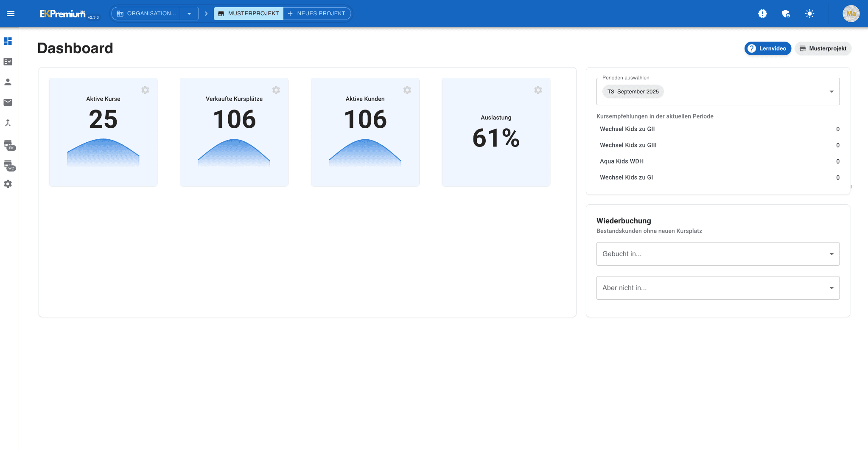The width and height of the screenshot is (868, 451).
Task: Open the storefront icon with WC badge
Action: coord(8,165)
